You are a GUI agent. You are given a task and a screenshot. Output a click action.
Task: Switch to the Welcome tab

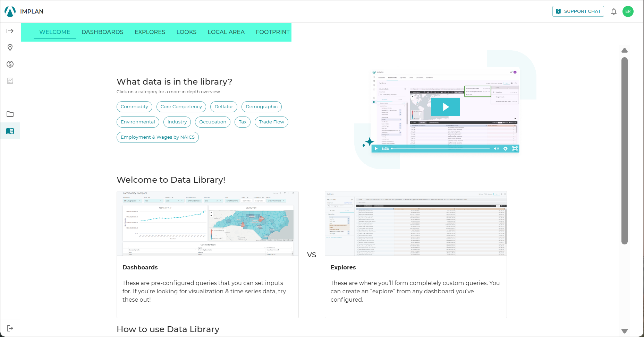coord(55,32)
